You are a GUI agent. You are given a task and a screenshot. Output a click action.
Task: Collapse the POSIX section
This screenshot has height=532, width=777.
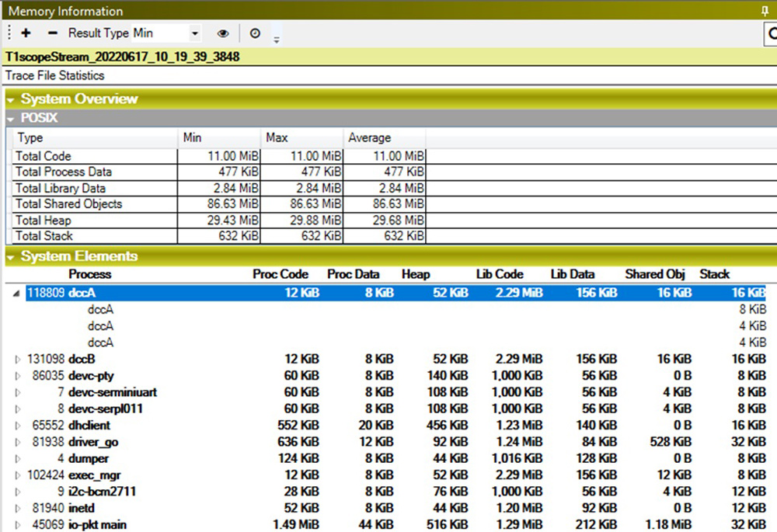click(x=11, y=118)
